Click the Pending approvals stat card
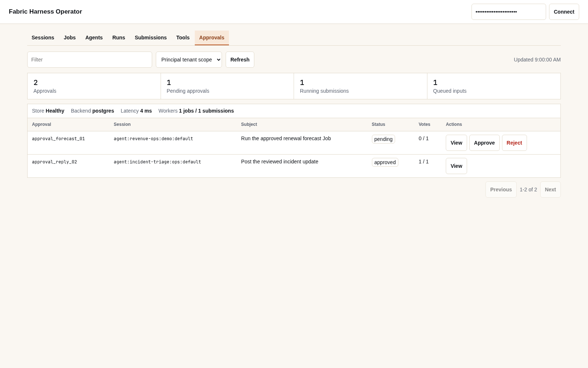This screenshot has height=368, width=588. (x=227, y=86)
